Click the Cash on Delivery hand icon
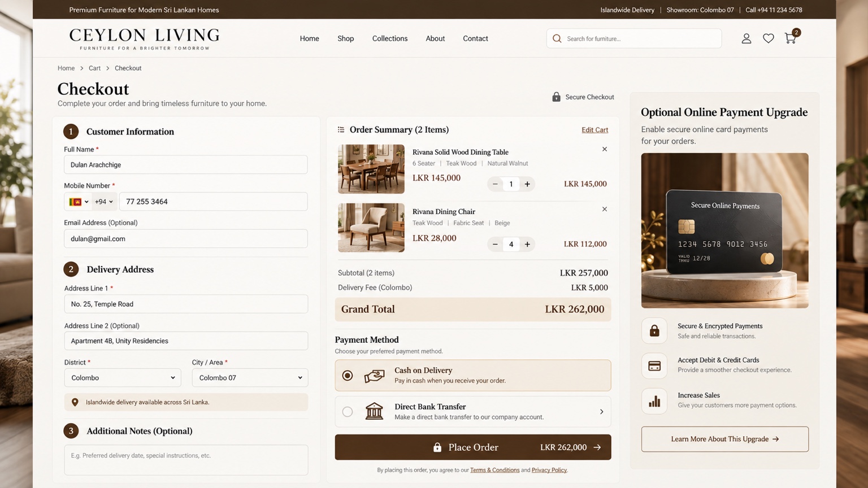 [x=374, y=375]
